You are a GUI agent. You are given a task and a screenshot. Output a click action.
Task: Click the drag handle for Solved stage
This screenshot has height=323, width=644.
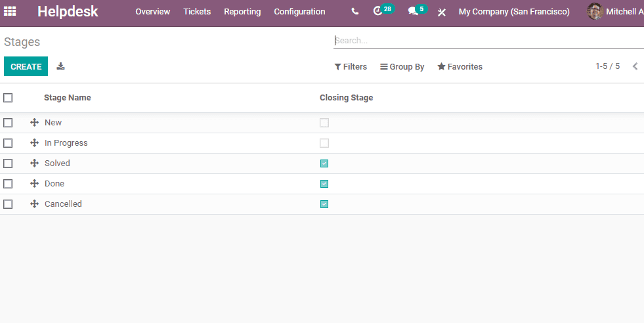pyautogui.click(x=35, y=163)
